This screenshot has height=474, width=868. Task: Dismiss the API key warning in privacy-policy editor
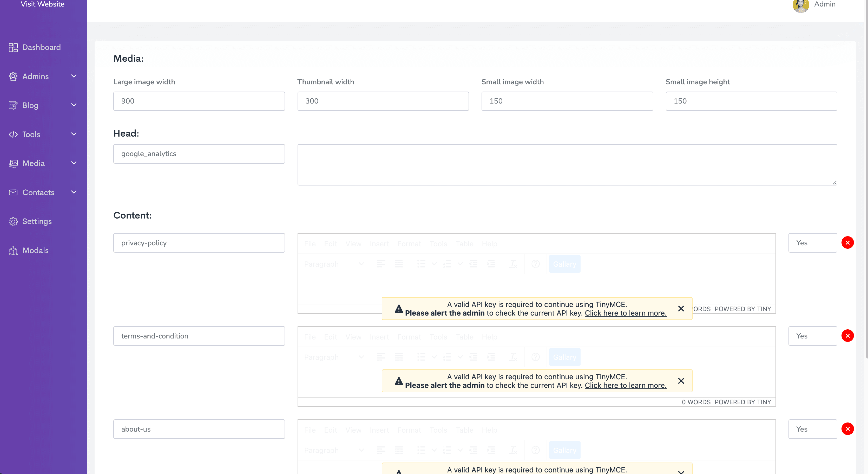[681, 309]
